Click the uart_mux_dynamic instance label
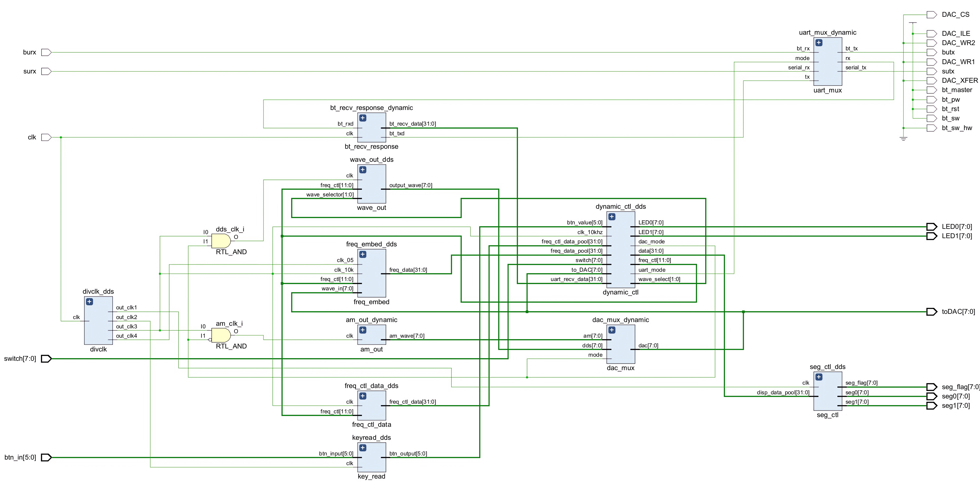 pyautogui.click(x=827, y=32)
